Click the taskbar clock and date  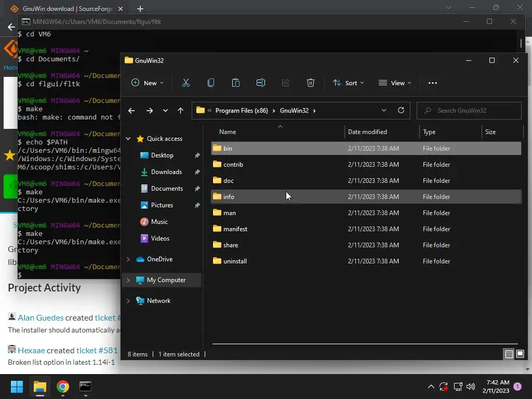pyautogui.click(x=496, y=387)
